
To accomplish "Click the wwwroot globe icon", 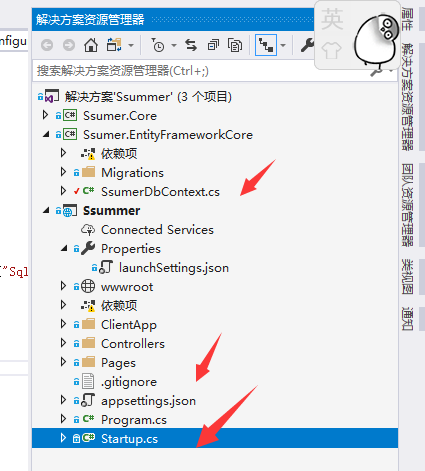I will (x=88, y=286).
